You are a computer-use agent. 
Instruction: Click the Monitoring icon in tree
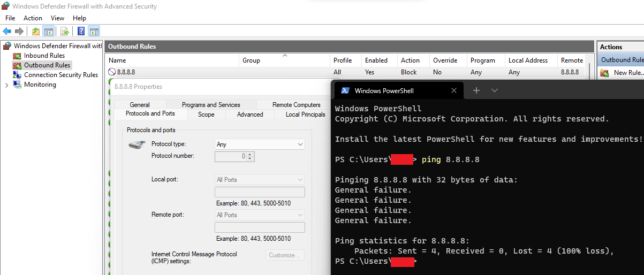click(x=17, y=85)
